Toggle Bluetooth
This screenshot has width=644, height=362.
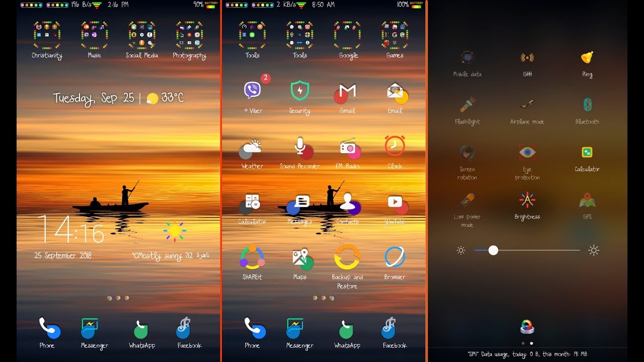(587, 105)
